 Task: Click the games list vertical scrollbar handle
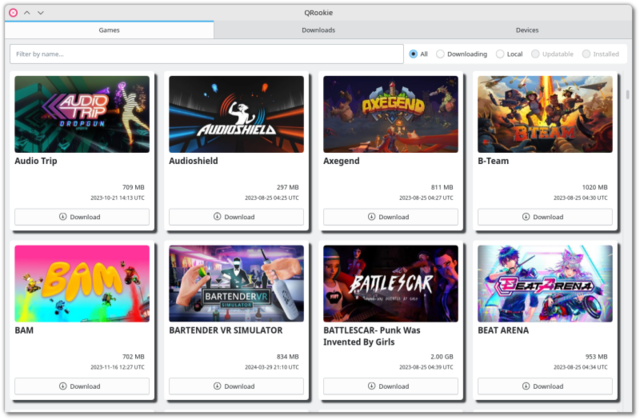click(627, 94)
